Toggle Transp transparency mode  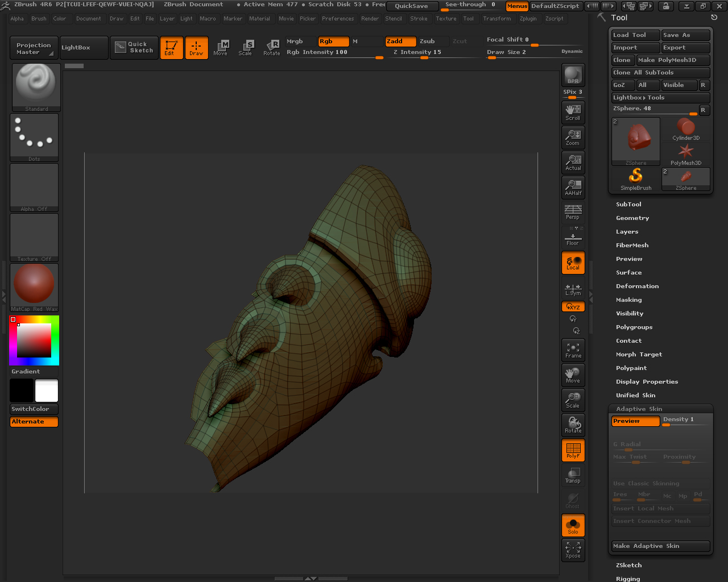point(573,475)
